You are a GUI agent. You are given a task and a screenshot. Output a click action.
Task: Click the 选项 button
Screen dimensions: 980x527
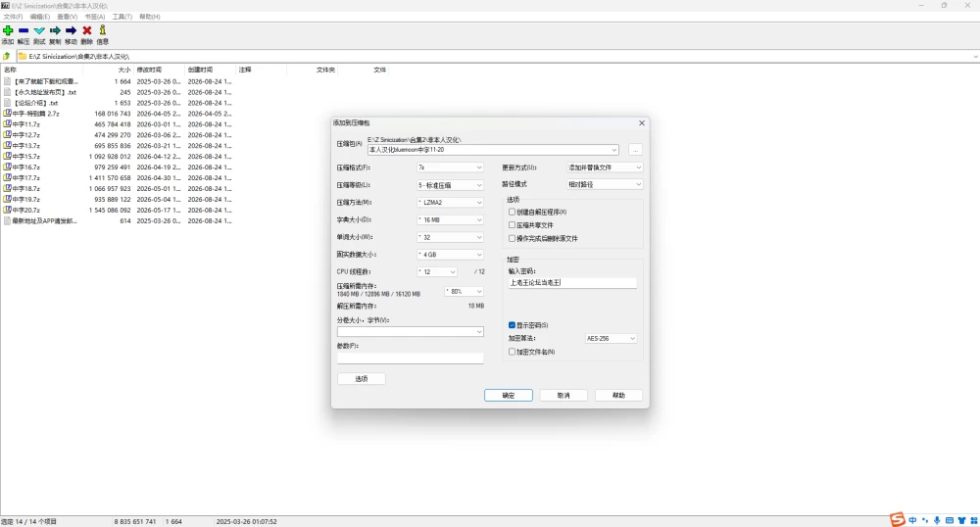[x=362, y=379]
